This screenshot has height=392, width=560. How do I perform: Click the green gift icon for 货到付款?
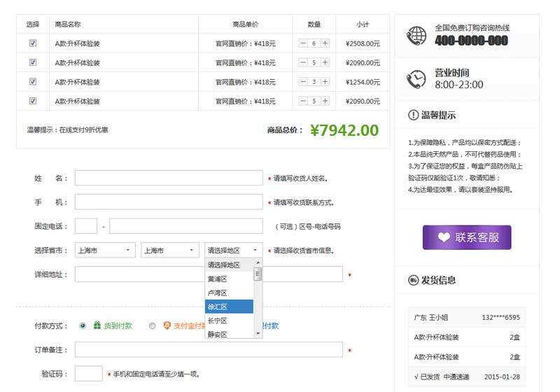pos(97,325)
